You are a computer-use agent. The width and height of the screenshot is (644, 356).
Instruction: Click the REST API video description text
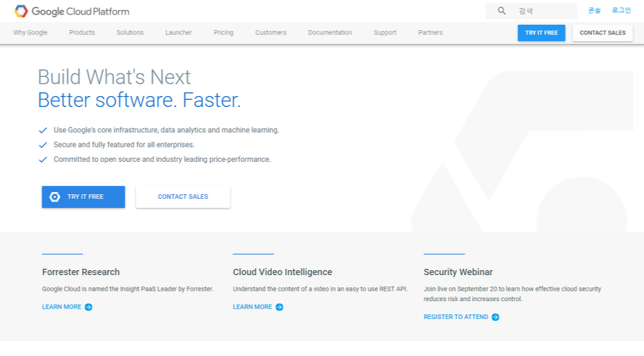321,289
